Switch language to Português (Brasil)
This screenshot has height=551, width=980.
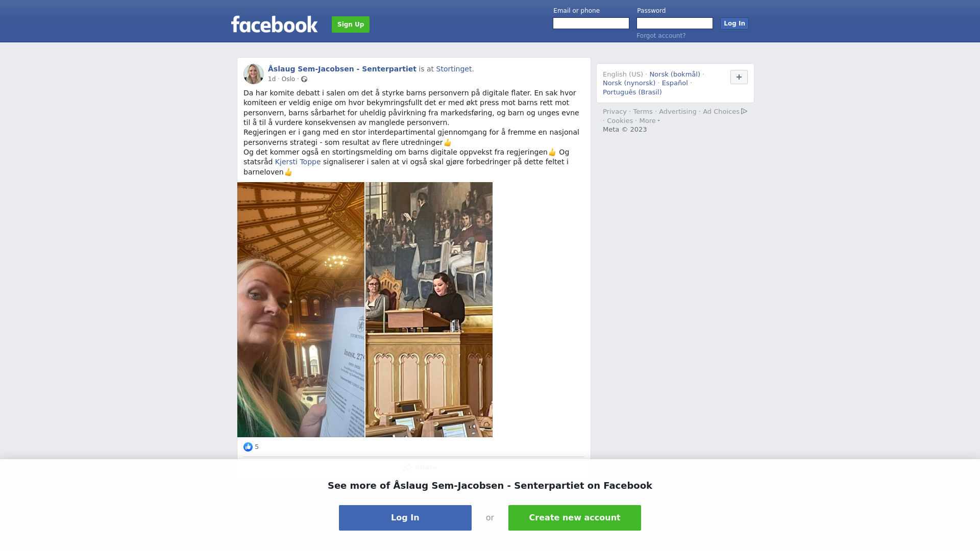[632, 92]
